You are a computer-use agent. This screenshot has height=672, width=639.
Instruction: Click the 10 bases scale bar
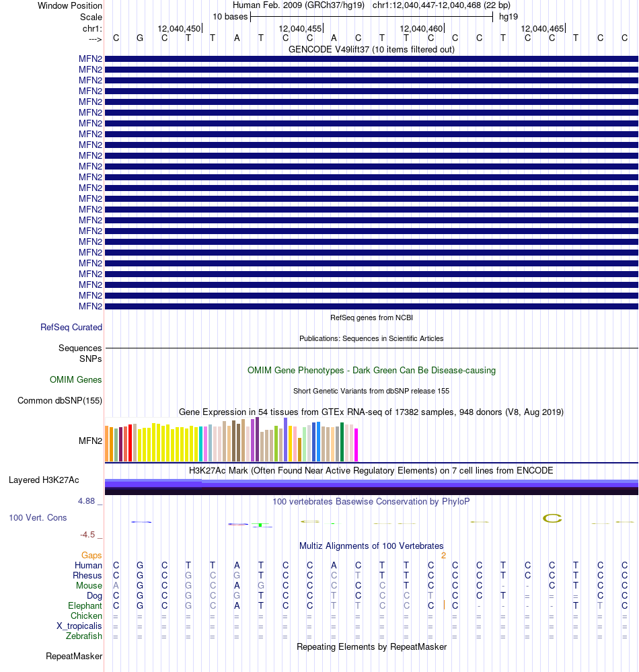(x=371, y=17)
